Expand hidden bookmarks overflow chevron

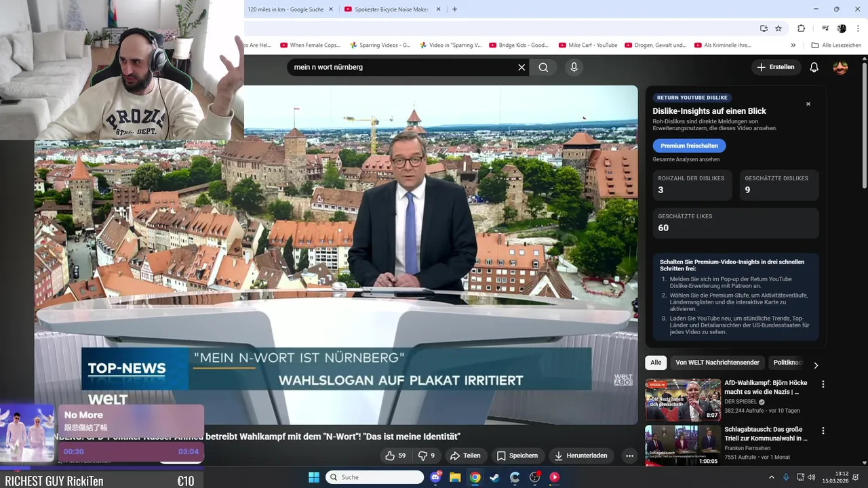793,45
